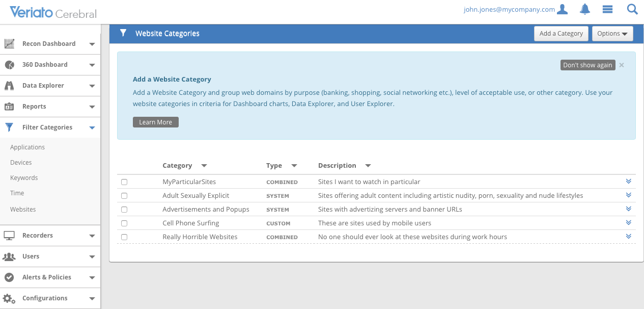Expand the Users menu arrow
The height and width of the screenshot is (309, 644).
tap(92, 257)
